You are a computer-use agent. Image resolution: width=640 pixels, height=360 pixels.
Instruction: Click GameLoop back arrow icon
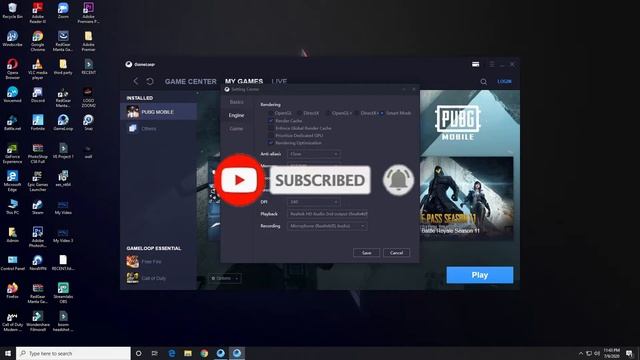[x=136, y=81]
